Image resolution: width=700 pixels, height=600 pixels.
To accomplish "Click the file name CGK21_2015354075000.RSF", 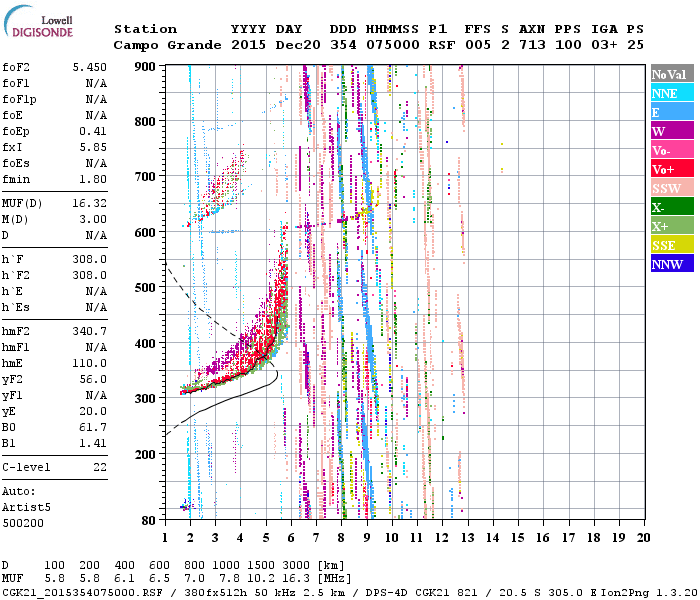I will pos(82,592).
